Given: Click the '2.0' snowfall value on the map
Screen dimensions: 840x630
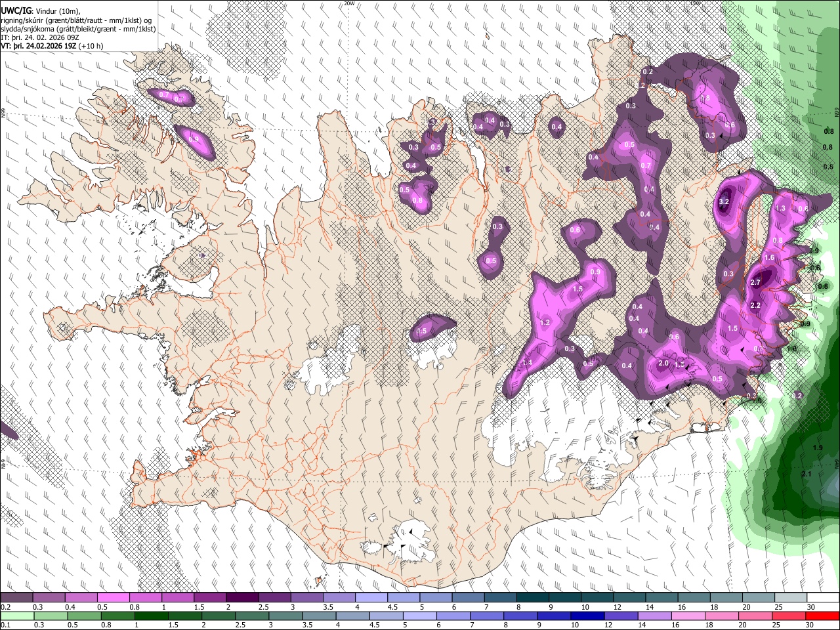Looking at the screenshot, I should [663, 364].
